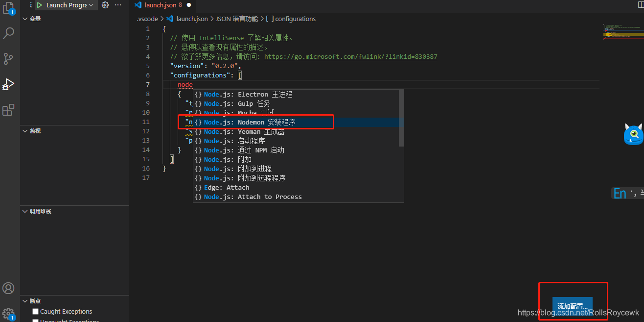Open the debug view more actions ellipsis
644x322 pixels.
(118, 5)
